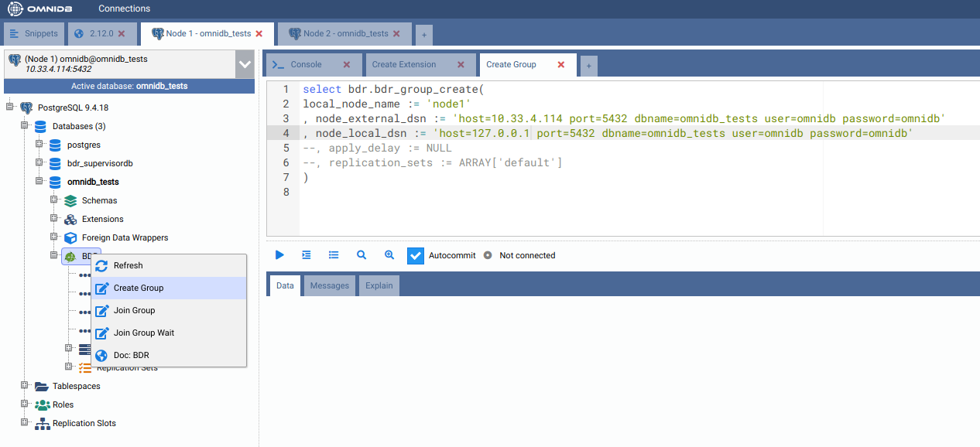Close the Console tab

click(x=347, y=65)
